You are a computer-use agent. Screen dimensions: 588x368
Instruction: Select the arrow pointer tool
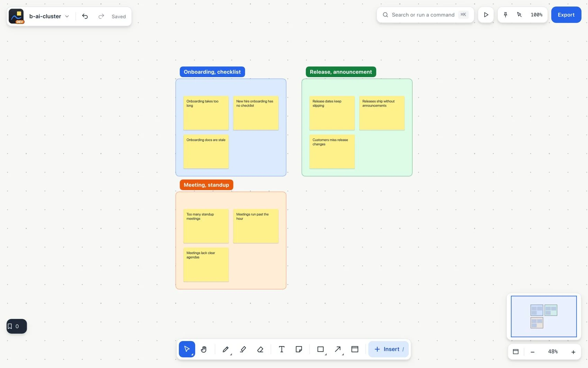[x=187, y=349]
